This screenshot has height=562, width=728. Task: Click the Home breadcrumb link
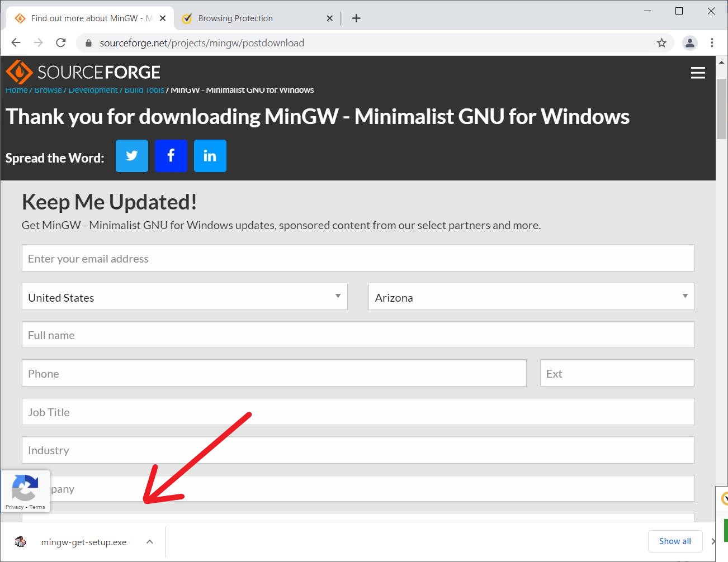click(x=16, y=90)
